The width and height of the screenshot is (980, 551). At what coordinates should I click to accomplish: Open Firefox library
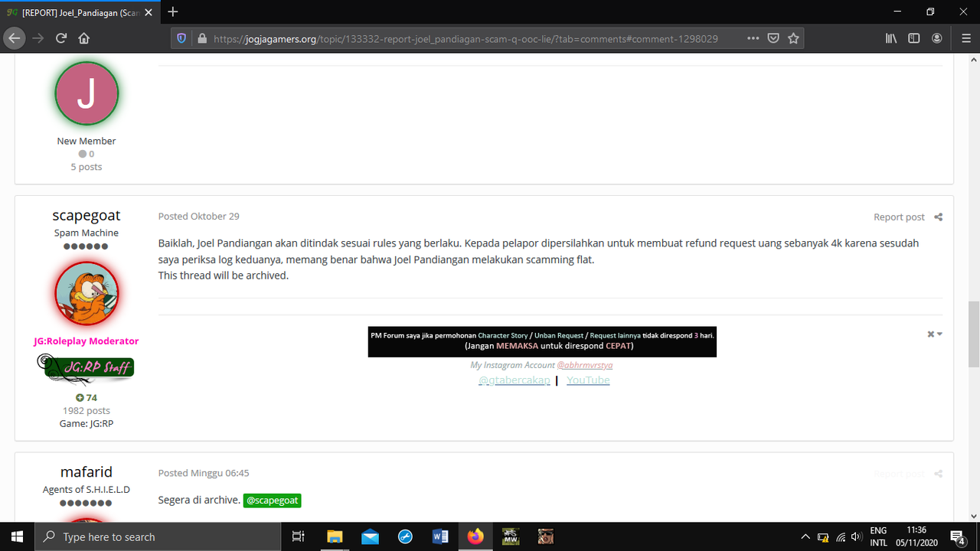point(891,38)
